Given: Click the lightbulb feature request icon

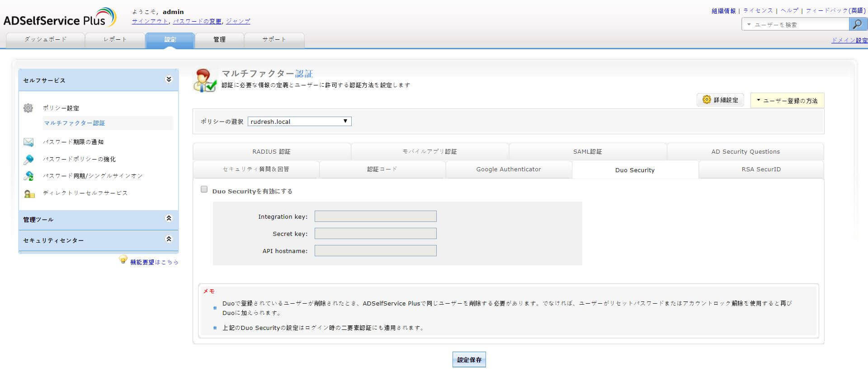Looking at the screenshot, I should coord(123,259).
